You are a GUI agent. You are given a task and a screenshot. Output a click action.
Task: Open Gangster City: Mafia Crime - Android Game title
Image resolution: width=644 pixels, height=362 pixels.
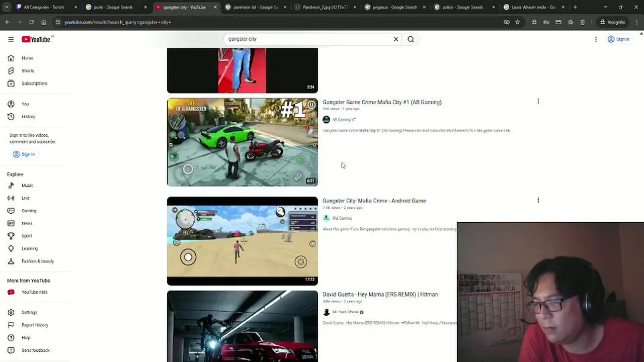click(x=374, y=201)
